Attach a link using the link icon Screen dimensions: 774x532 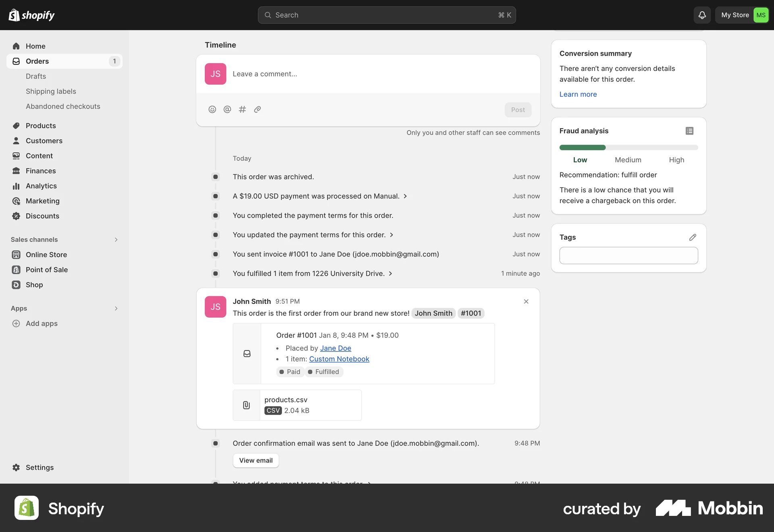[x=258, y=109]
